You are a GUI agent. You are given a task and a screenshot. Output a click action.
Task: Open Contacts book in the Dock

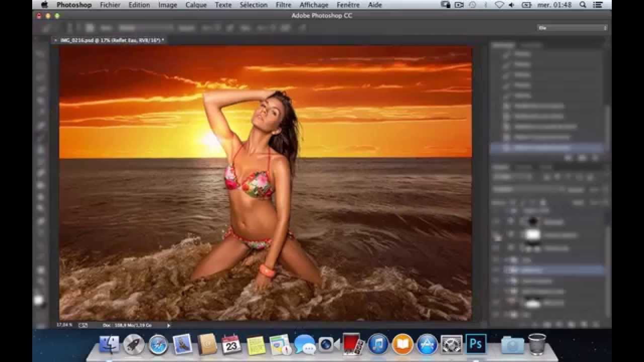207,344
